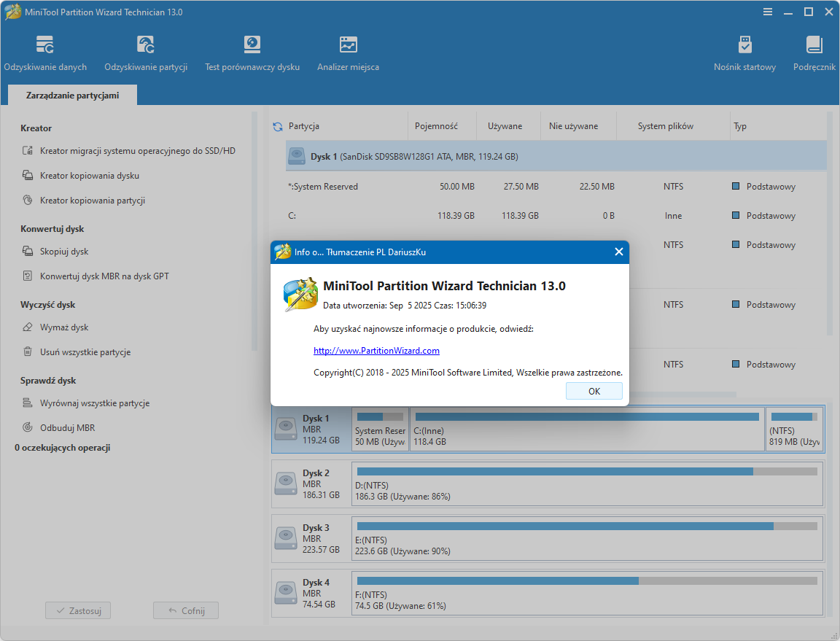The image size is (840, 641).
Task: Click the Kreator kopiowania dysku label
Action: pos(90,175)
